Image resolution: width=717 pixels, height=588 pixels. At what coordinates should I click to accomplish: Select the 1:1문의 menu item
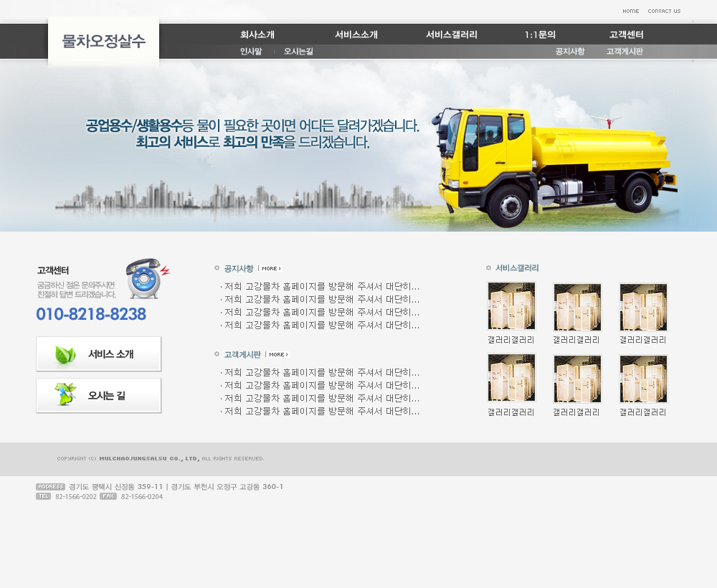click(x=540, y=34)
